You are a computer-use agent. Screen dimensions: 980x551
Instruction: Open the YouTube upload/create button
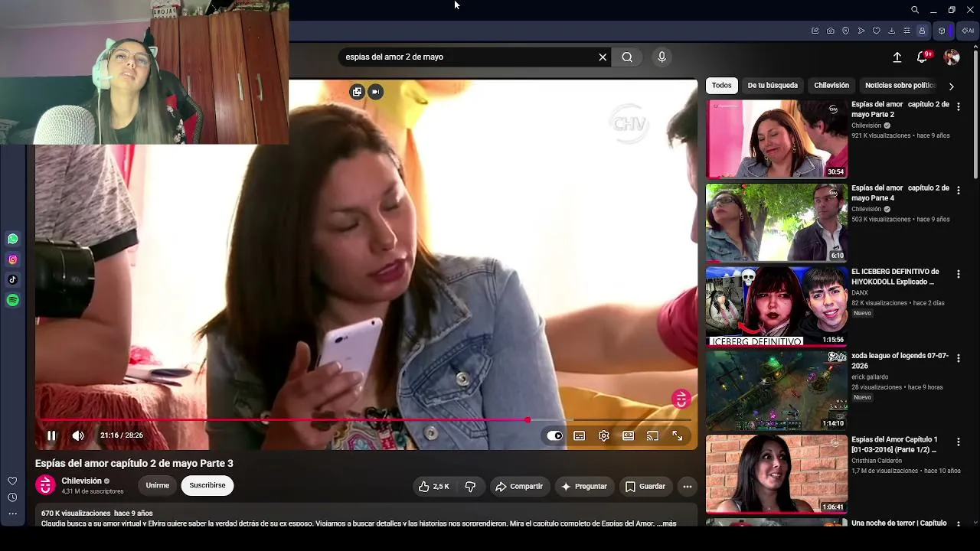(x=897, y=57)
